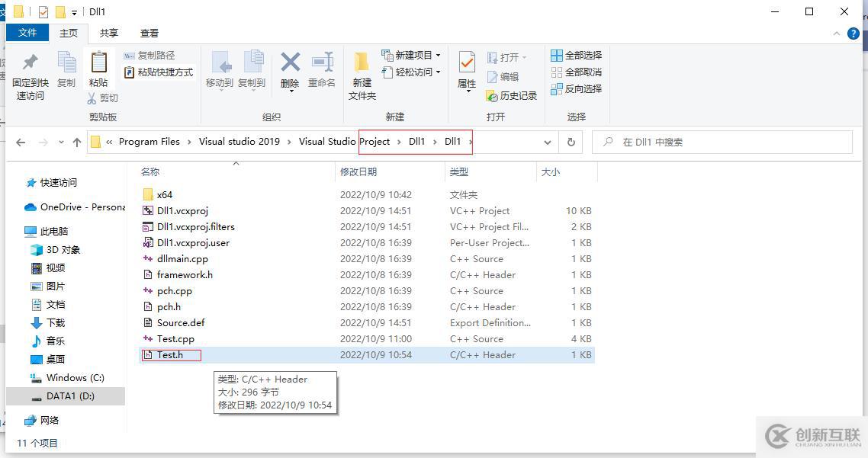Open Downloads (下载) in sidebar
868x458 pixels.
click(48, 323)
